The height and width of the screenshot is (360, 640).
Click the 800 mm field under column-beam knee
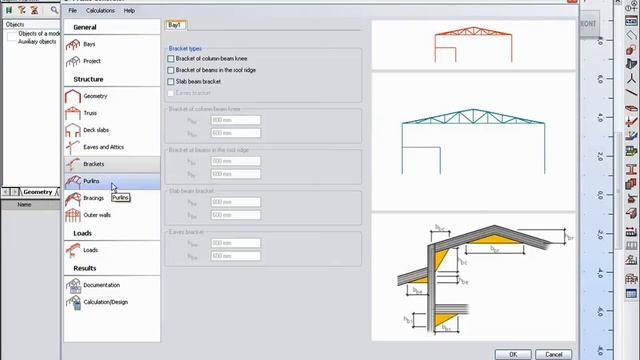coord(236,120)
